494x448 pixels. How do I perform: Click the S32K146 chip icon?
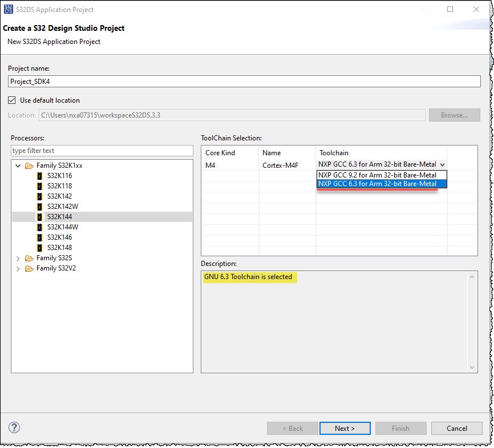point(40,237)
